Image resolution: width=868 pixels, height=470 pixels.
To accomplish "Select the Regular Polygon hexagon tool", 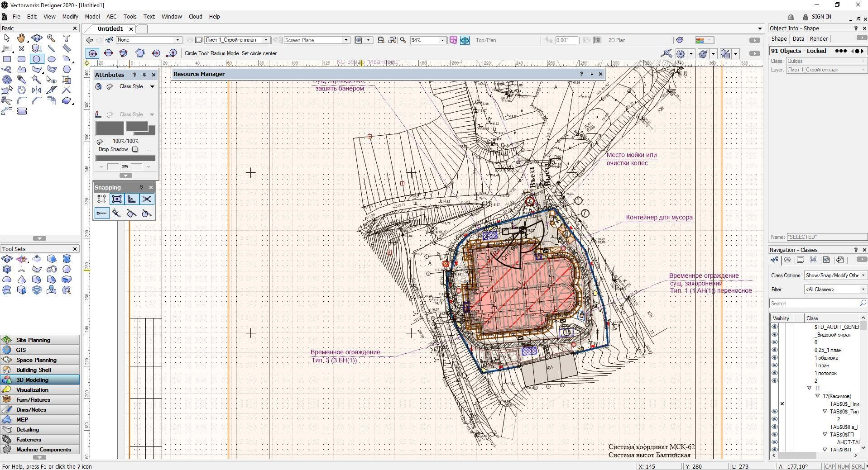I will click(67, 69).
